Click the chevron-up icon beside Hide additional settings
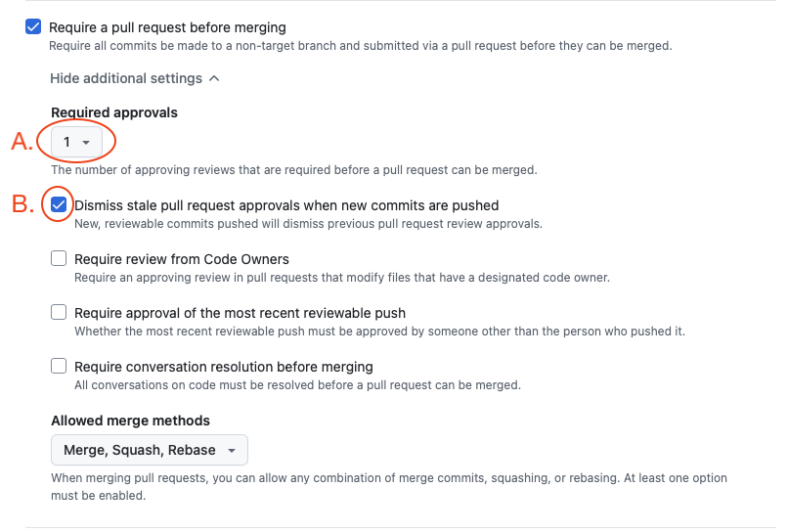Viewport: 788px width, 532px height. pos(214,78)
